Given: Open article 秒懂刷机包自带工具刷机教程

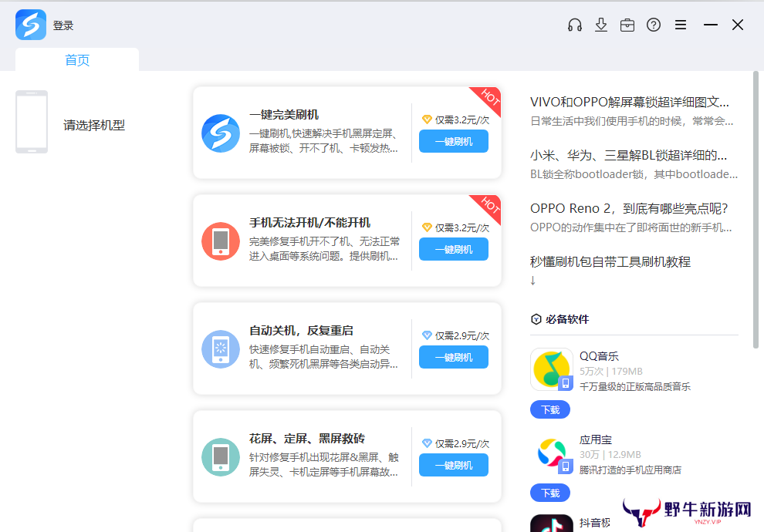Looking at the screenshot, I should pyautogui.click(x=610, y=262).
